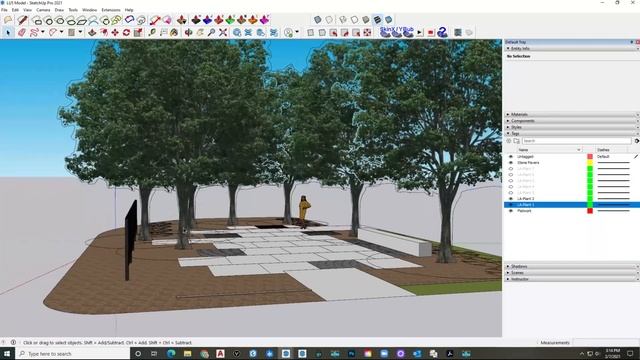The width and height of the screenshot is (640, 360).
Task: Select the green sandbox tool icon
Action: [x=230, y=20]
